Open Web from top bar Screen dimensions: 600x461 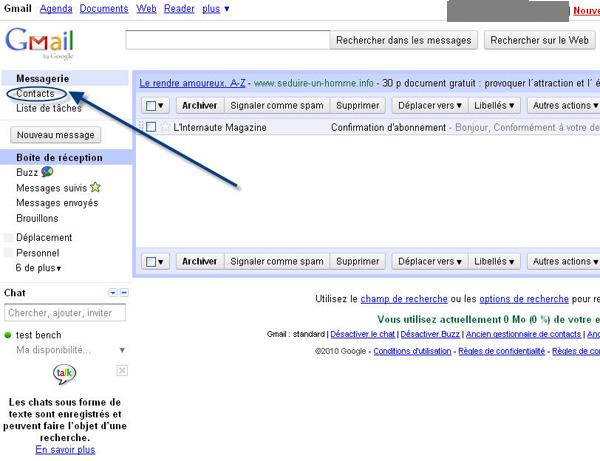[146, 8]
